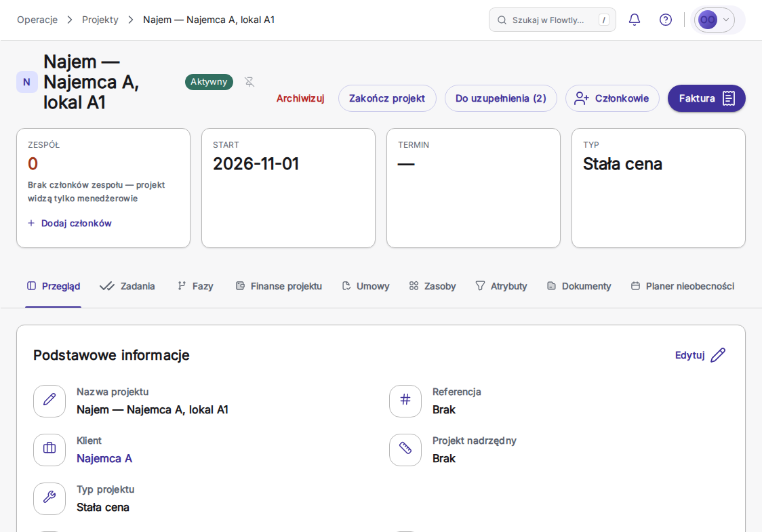Click the current breadcrumb Najem — Najemca A, lokal A1
The height and width of the screenshot is (532, 762).
(x=209, y=20)
